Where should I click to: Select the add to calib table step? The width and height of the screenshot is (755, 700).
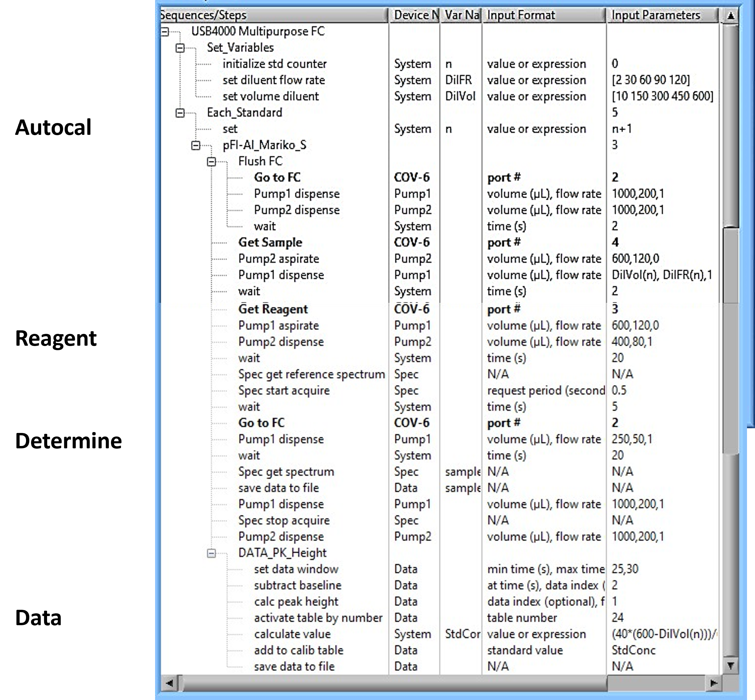pyautogui.click(x=298, y=650)
